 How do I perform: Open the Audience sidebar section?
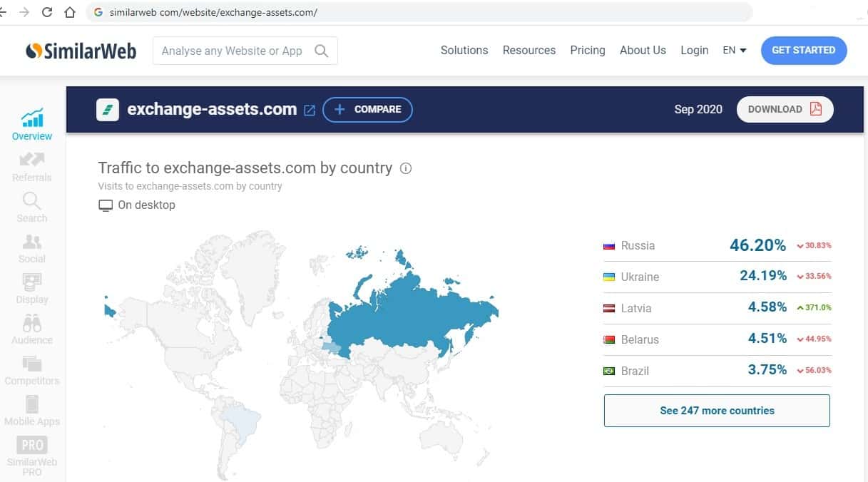click(x=32, y=329)
